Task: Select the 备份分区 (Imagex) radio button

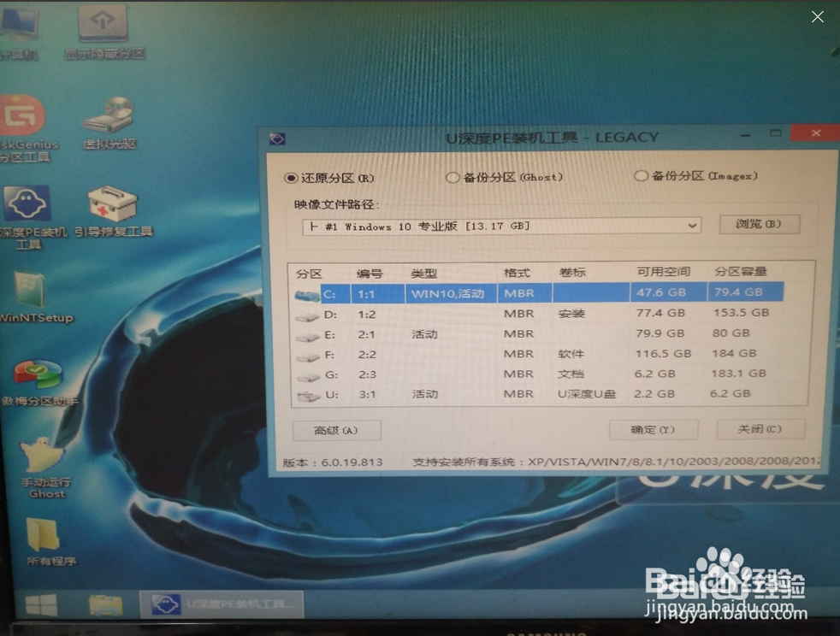Action: click(x=641, y=175)
